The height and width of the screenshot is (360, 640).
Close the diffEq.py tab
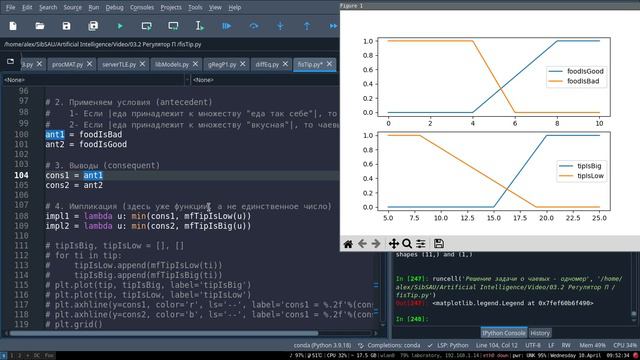(285, 64)
